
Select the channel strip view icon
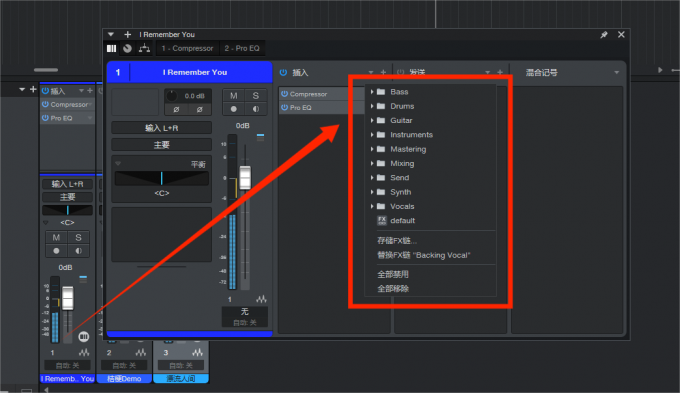pyautogui.click(x=111, y=48)
